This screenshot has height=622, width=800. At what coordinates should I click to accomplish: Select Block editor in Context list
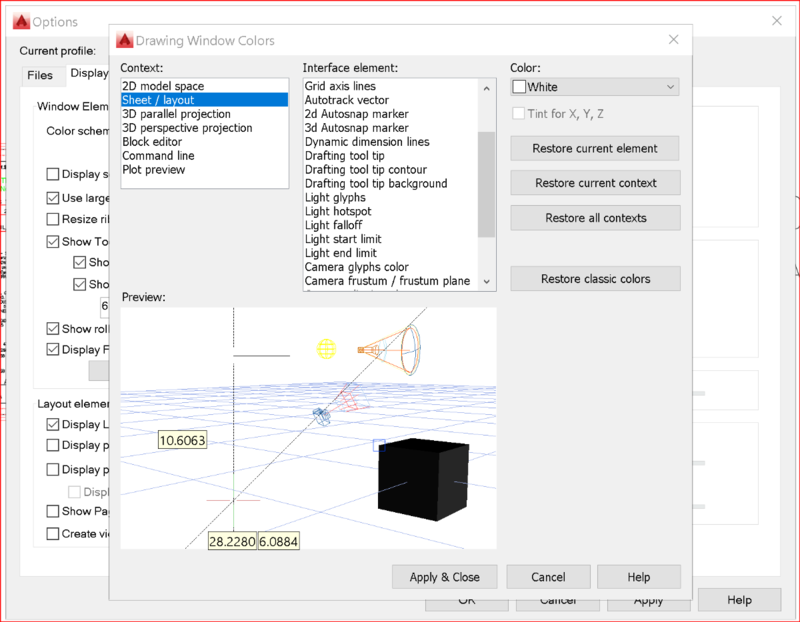pos(151,142)
